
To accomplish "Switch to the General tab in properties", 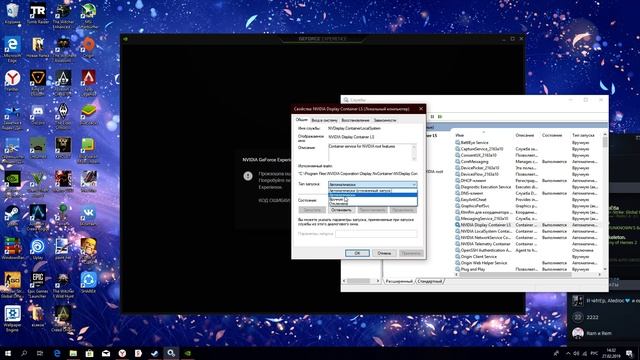I will 302,120.
